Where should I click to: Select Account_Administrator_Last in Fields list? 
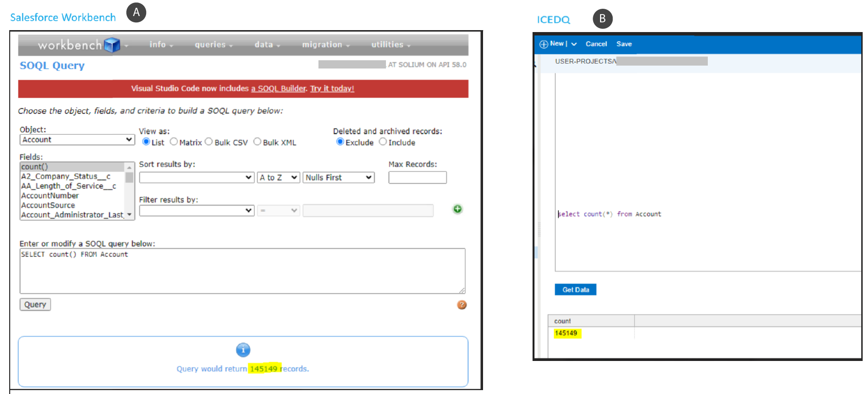pos(72,215)
